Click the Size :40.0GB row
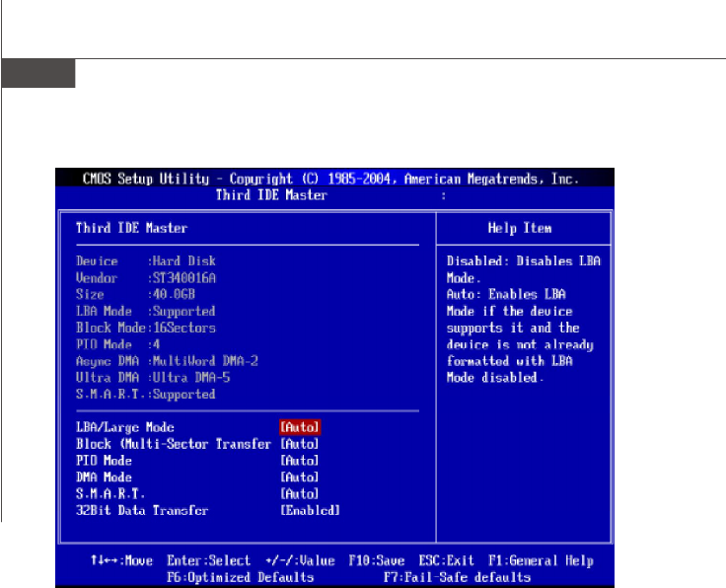 click(136, 294)
